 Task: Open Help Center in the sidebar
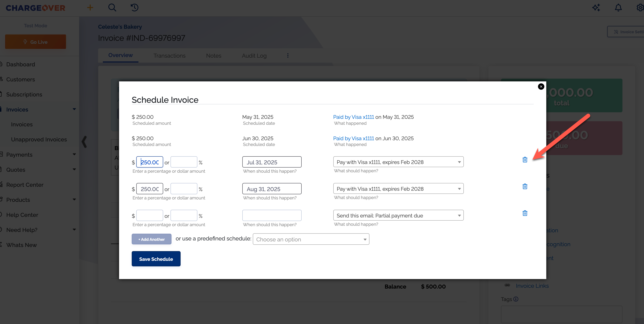22,215
